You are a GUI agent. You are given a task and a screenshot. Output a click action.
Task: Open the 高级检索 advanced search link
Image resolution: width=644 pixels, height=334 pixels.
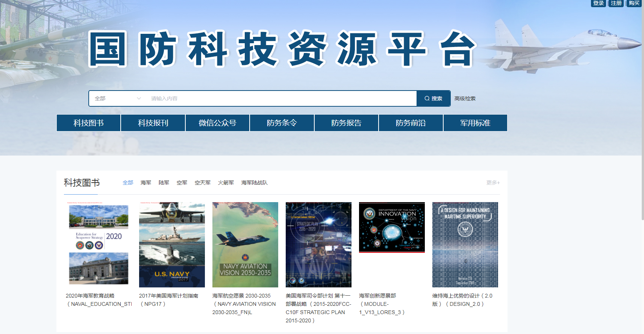465,98
